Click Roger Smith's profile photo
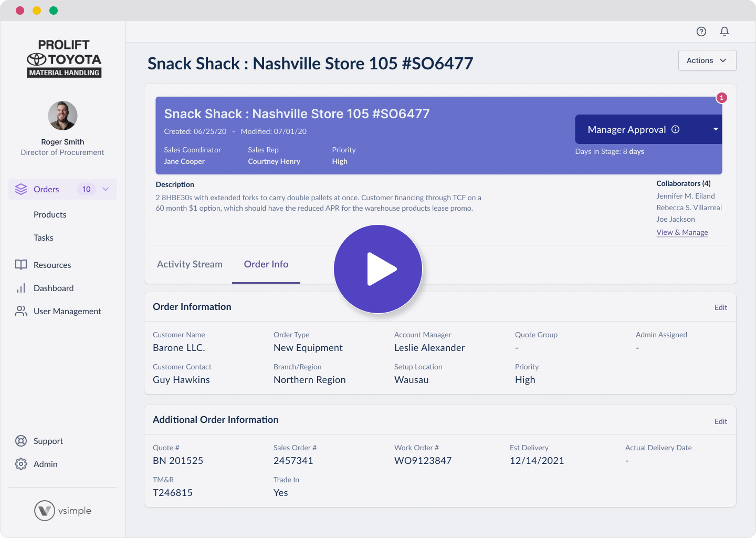 pyautogui.click(x=62, y=115)
